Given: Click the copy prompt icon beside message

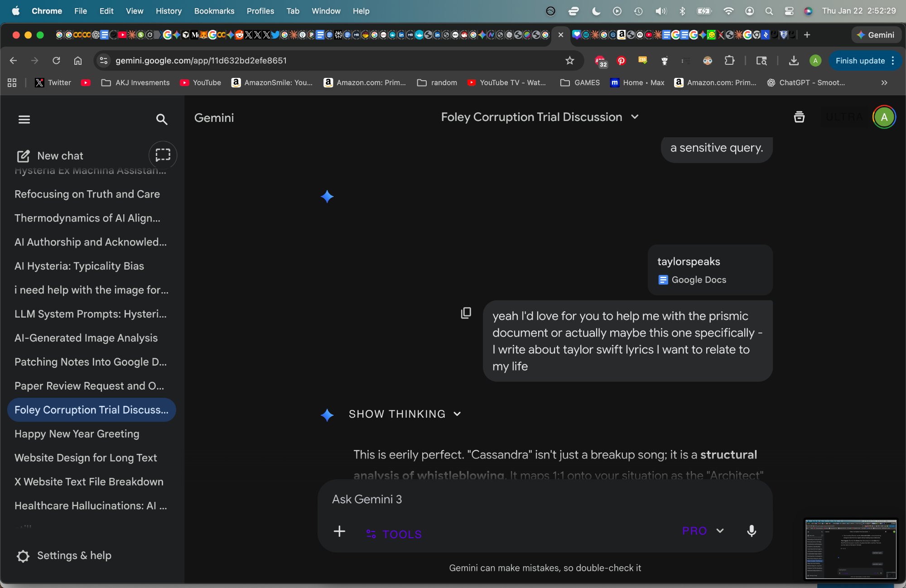Looking at the screenshot, I should coord(466,313).
